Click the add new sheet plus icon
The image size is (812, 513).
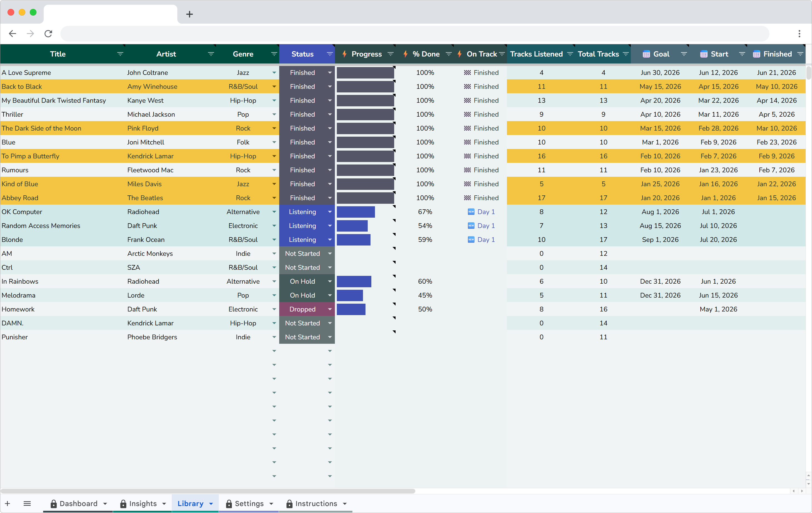pos(8,504)
